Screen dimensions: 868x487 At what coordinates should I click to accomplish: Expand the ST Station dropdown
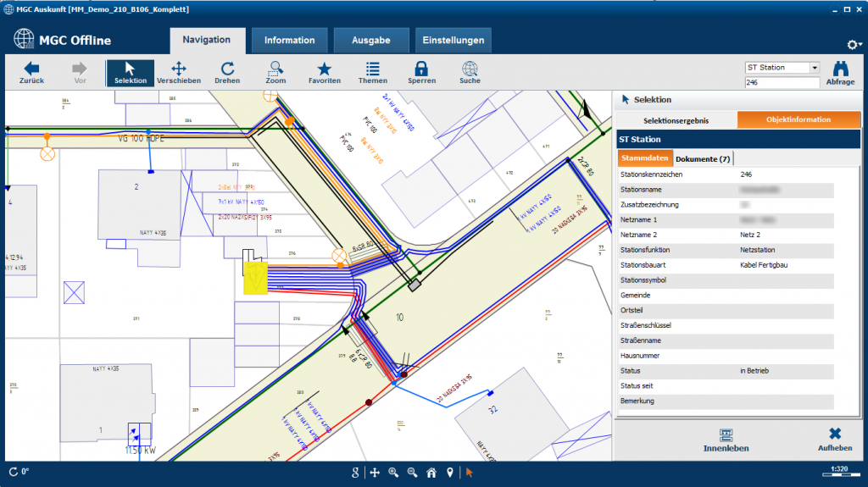coord(815,68)
